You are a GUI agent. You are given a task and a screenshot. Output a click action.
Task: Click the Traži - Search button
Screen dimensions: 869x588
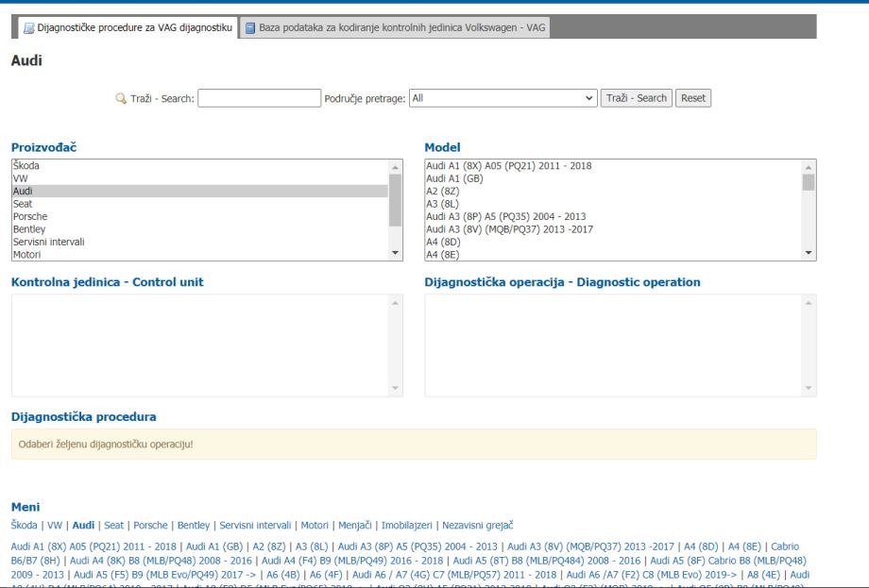(x=637, y=98)
